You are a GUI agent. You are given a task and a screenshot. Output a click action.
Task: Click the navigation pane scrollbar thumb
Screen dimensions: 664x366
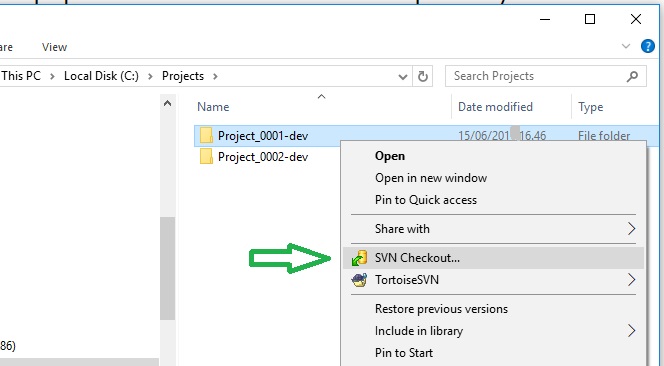[167, 269]
